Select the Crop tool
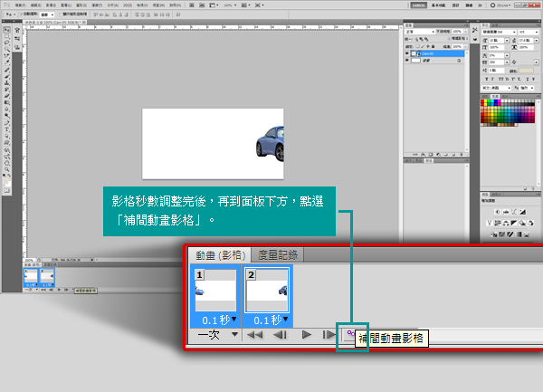Viewport: 543px width, 392px height. 6,55
